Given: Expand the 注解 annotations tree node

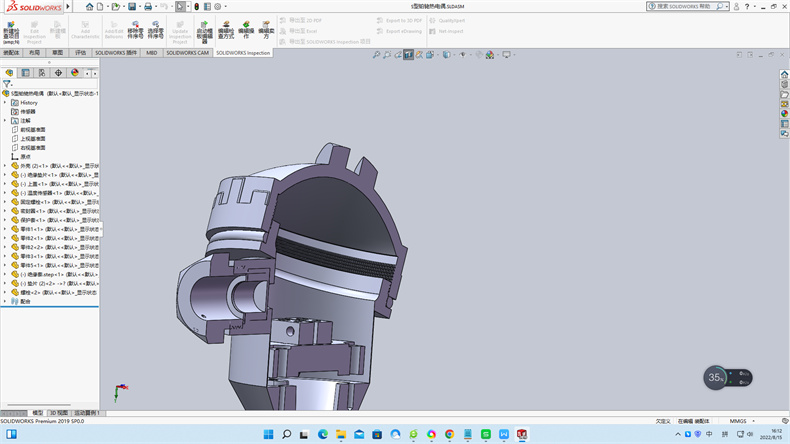Looking at the screenshot, I should click(x=5, y=120).
